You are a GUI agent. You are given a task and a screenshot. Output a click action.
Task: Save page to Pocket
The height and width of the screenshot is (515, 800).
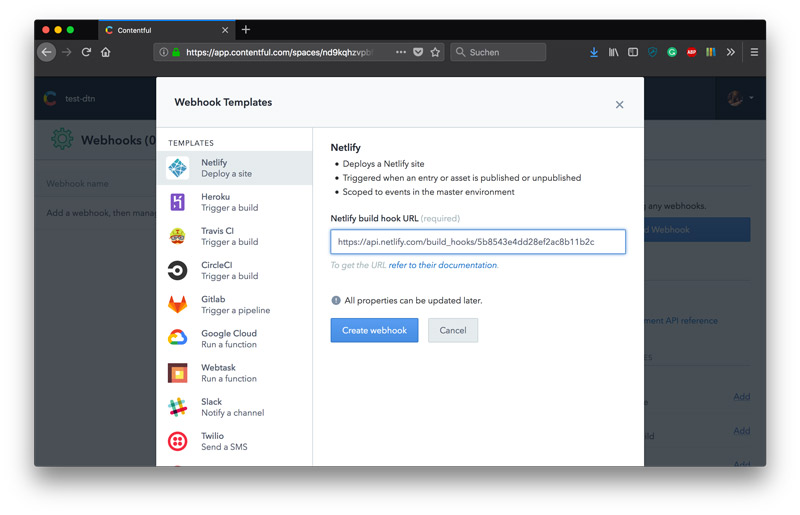tap(418, 52)
